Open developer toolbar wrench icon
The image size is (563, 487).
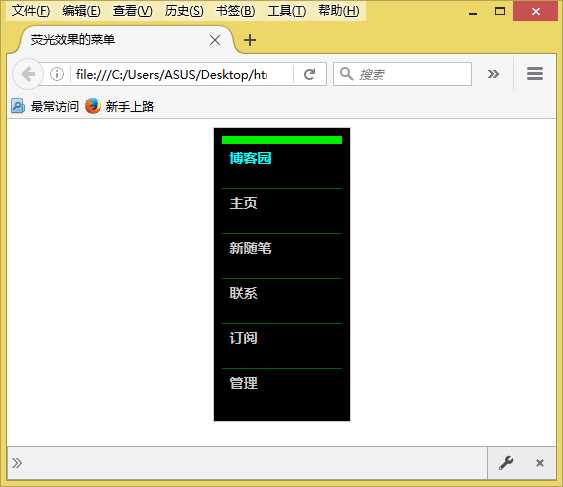(506, 463)
